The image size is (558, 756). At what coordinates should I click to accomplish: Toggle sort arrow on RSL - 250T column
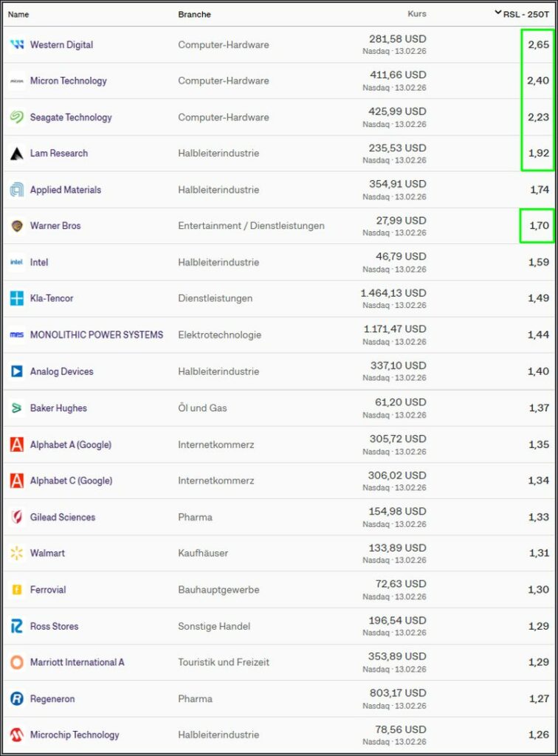click(499, 13)
